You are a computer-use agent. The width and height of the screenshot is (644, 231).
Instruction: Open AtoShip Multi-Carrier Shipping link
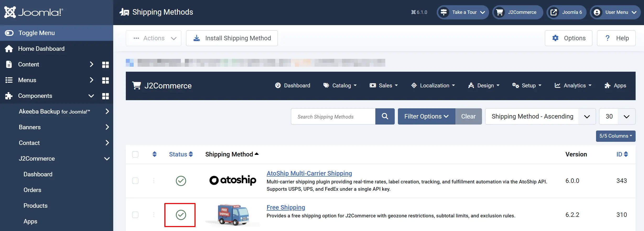tap(309, 173)
